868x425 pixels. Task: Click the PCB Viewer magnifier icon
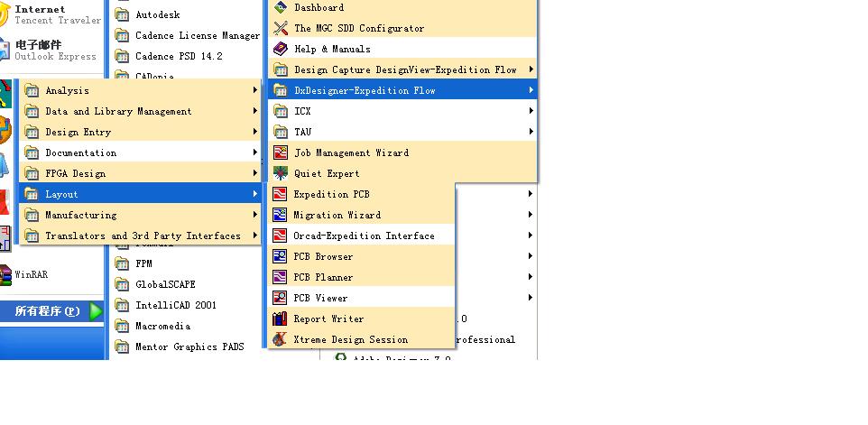[x=280, y=298]
